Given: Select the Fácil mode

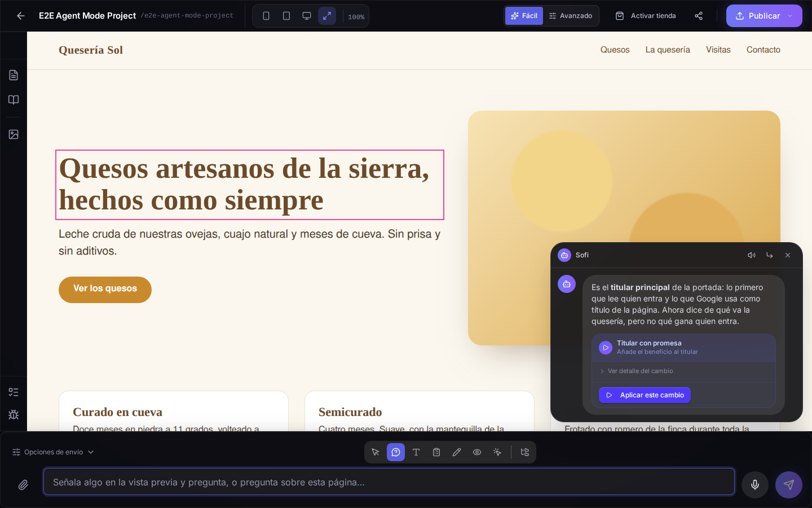Looking at the screenshot, I should [524, 16].
